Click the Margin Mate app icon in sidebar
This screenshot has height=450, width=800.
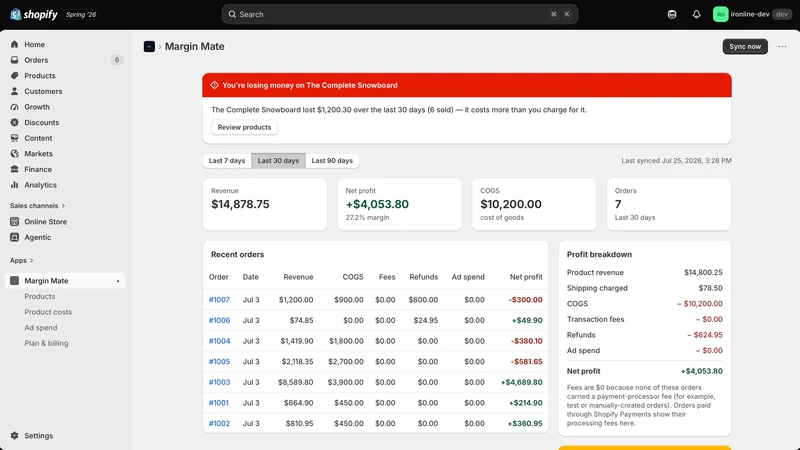click(14, 281)
